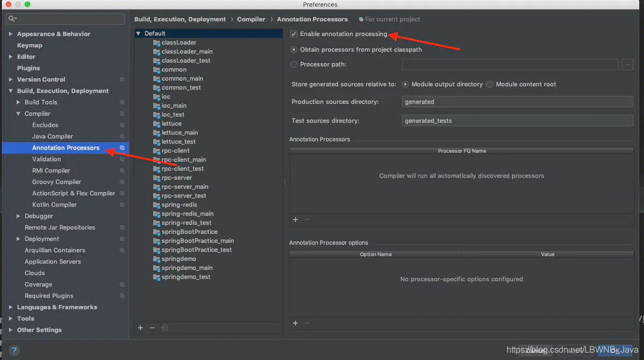Click the Option Name column header
The height and width of the screenshot is (360, 644).
pos(376,254)
